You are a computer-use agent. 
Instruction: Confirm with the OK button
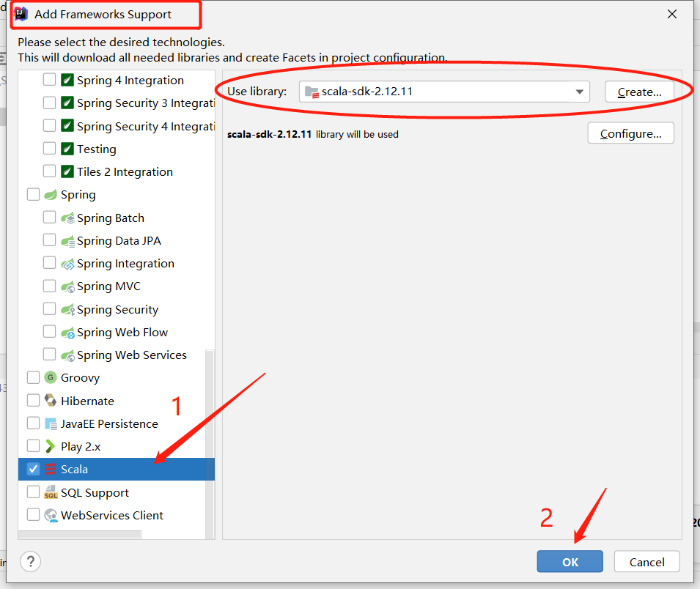tap(570, 561)
